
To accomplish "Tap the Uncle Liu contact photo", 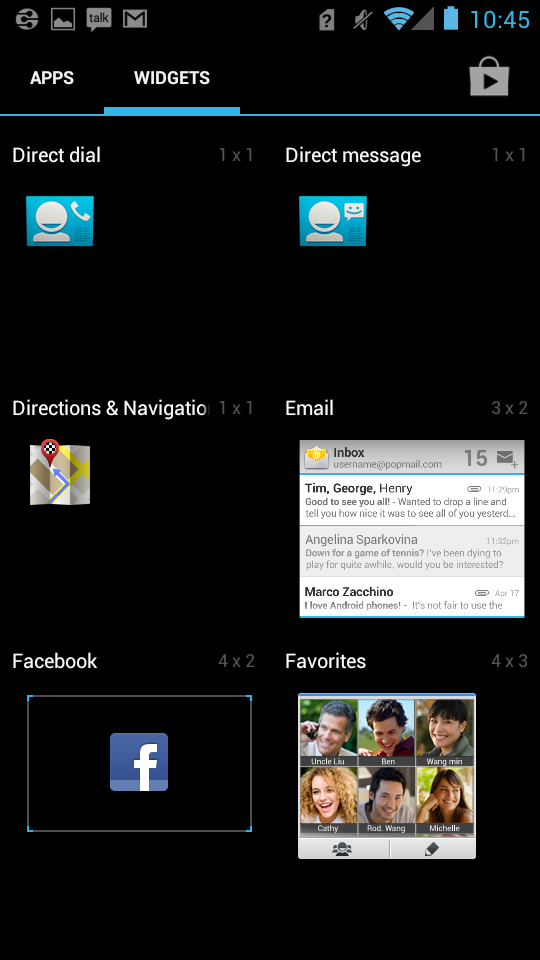I will pyautogui.click(x=328, y=733).
